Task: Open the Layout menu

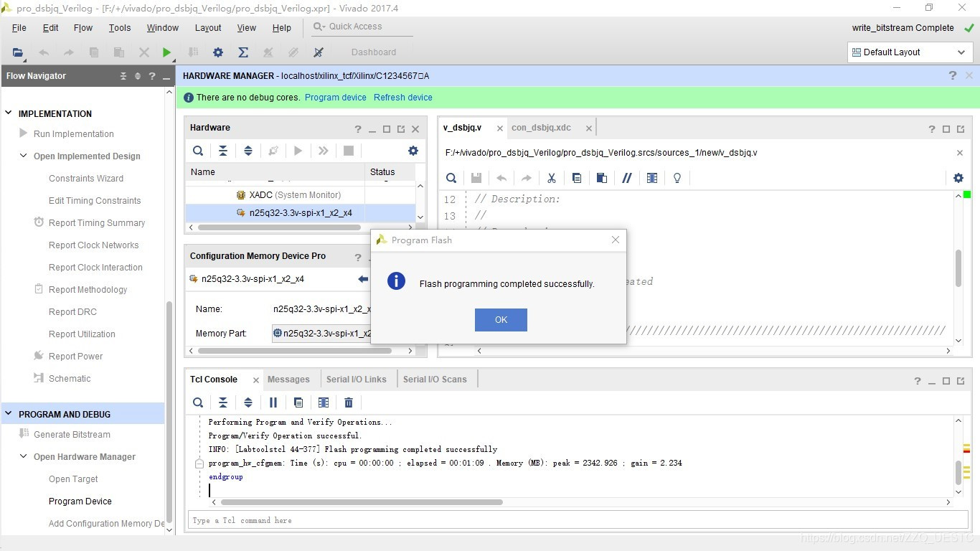Action: coord(208,28)
